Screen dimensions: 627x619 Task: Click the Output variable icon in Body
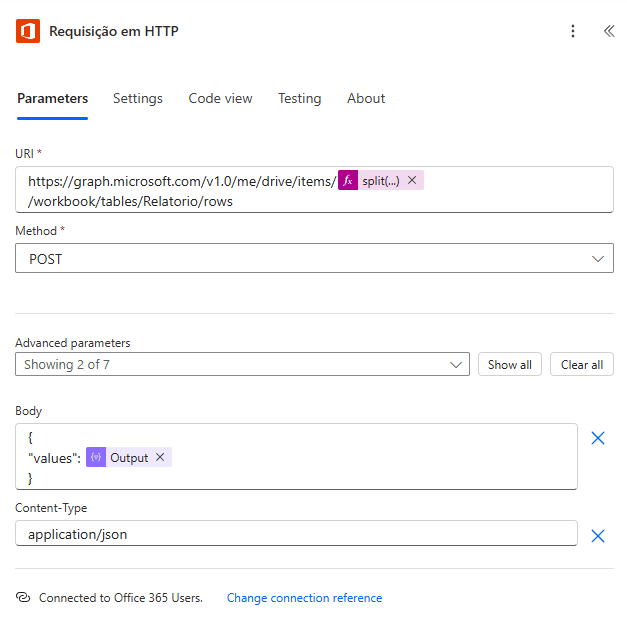coord(96,457)
